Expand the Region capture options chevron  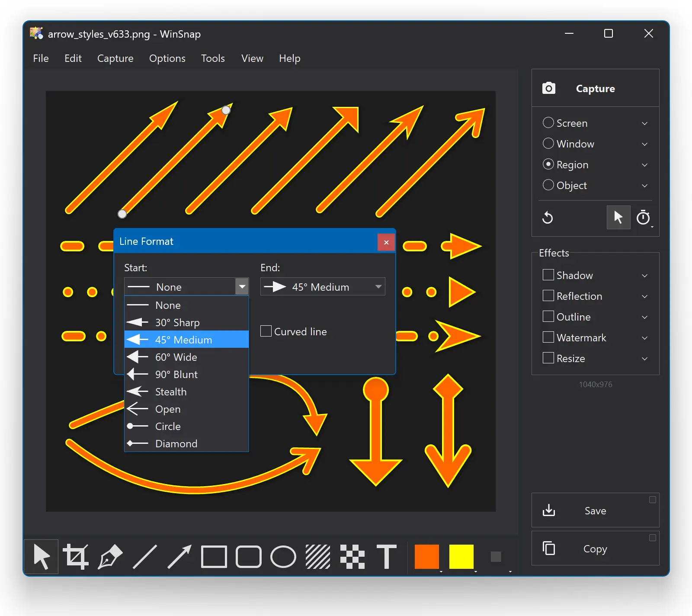pos(644,165)
